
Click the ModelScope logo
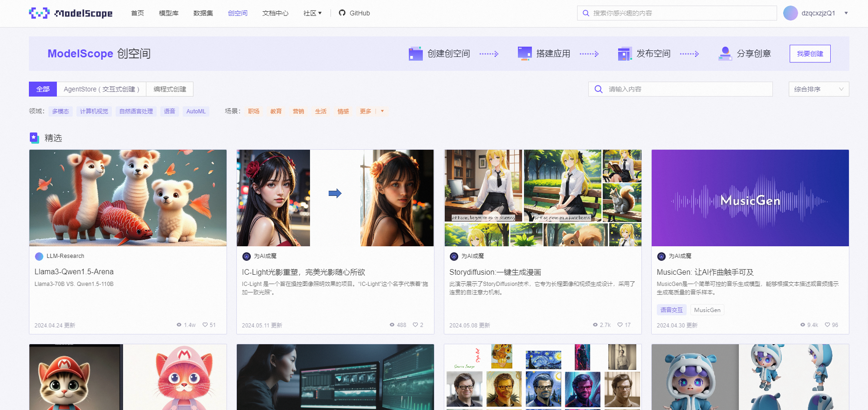point(71,13)
